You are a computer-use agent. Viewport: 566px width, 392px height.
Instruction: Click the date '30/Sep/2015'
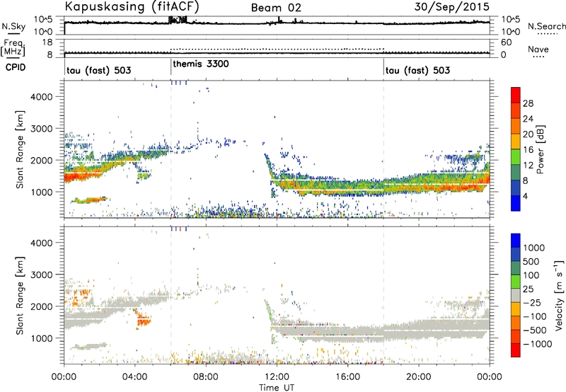(x=452, y=6)
